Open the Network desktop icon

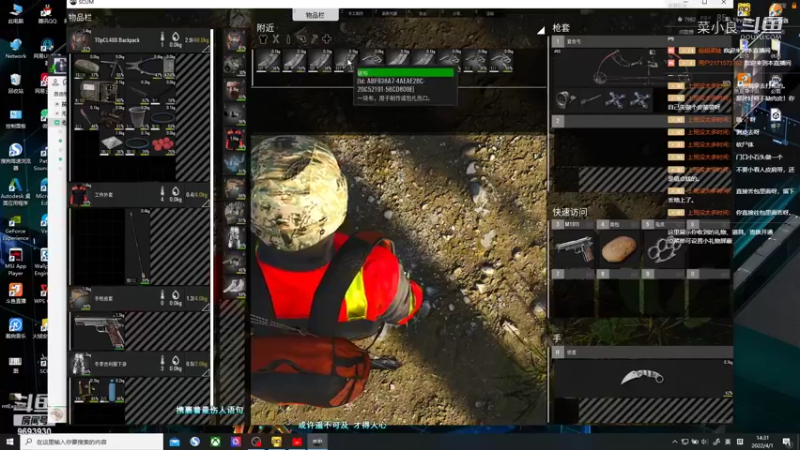(x=15, y=48)
